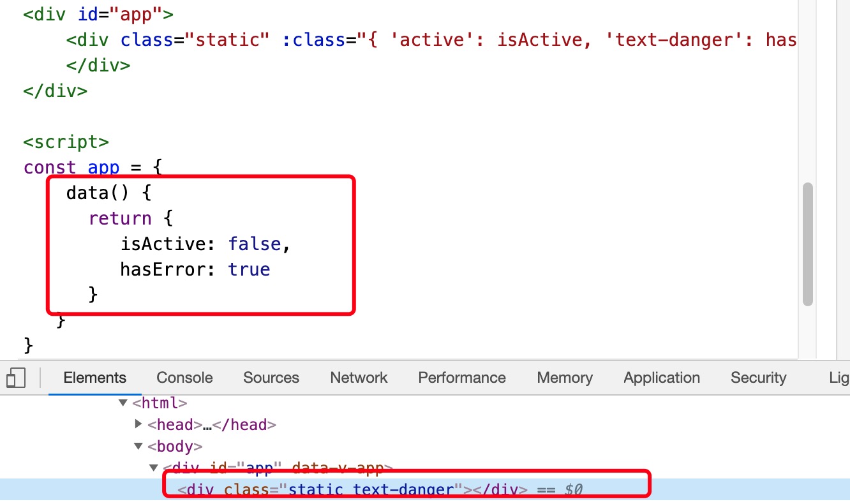Image resolution: width=850 pixels, height=504 pixels.
Task: Click the isActive false value in code
Action: point(254,244)
